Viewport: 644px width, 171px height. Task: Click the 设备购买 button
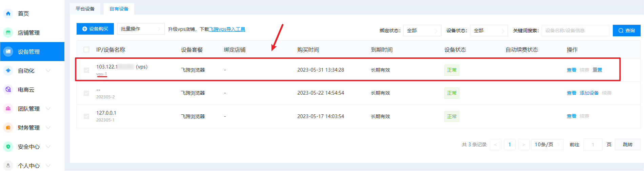[x=95, y=29]
